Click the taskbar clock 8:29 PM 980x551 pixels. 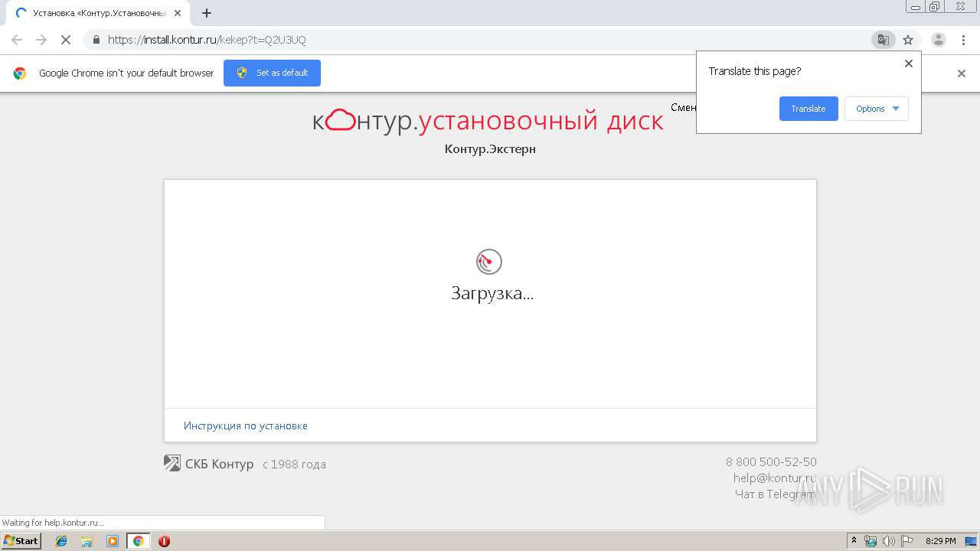(x=940, y=541)
